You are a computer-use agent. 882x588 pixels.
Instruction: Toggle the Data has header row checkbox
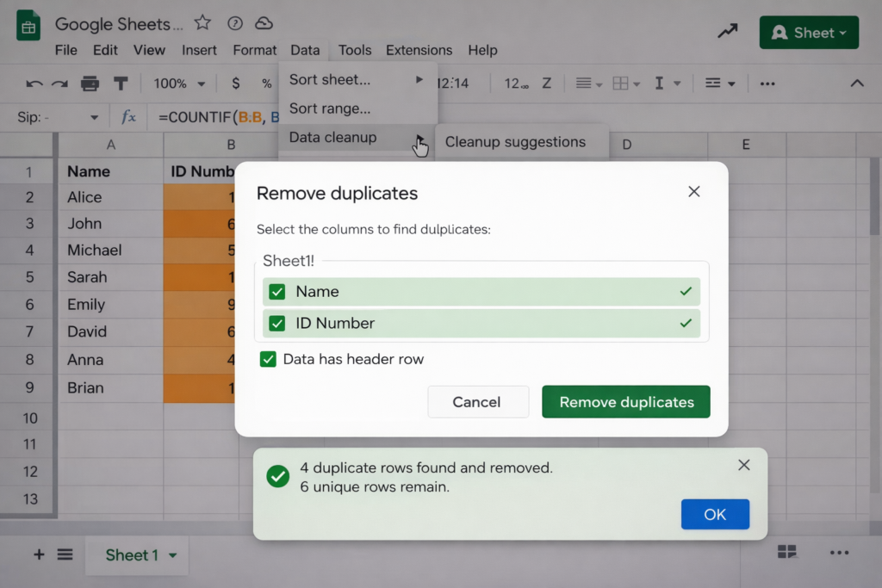coord(268,359)
